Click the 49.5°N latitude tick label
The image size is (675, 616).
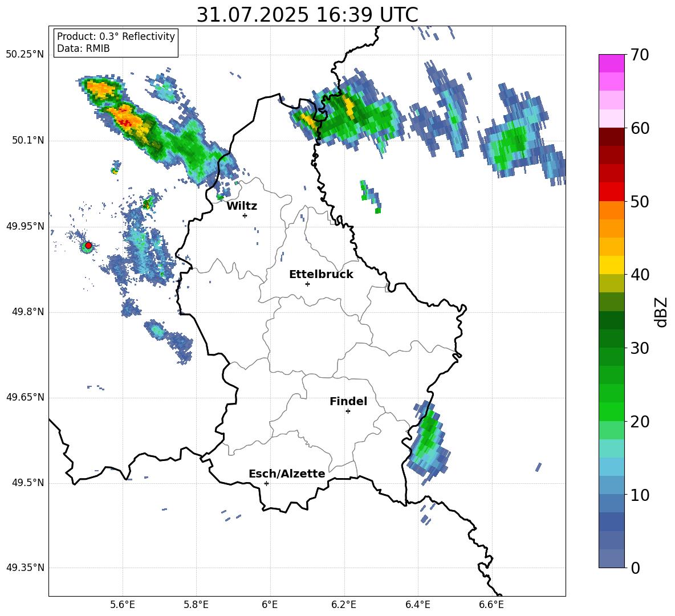(27, 483)
